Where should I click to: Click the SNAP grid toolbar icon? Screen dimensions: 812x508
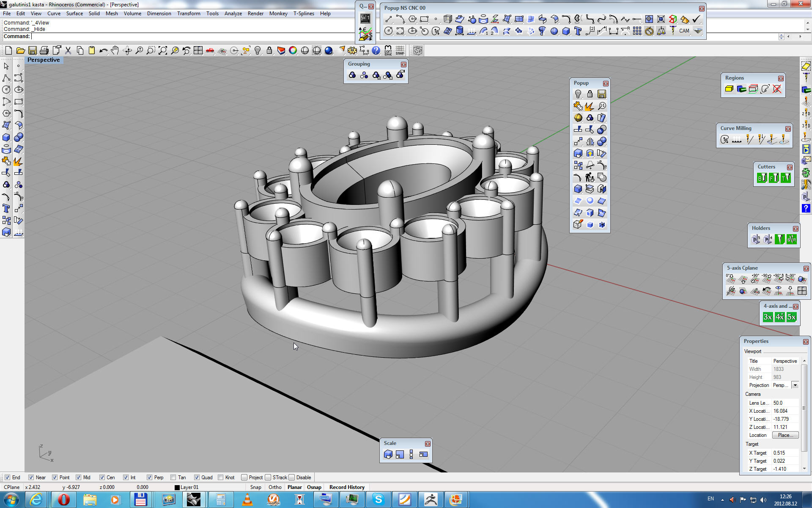pyautogui.click(x=400, y=51)
